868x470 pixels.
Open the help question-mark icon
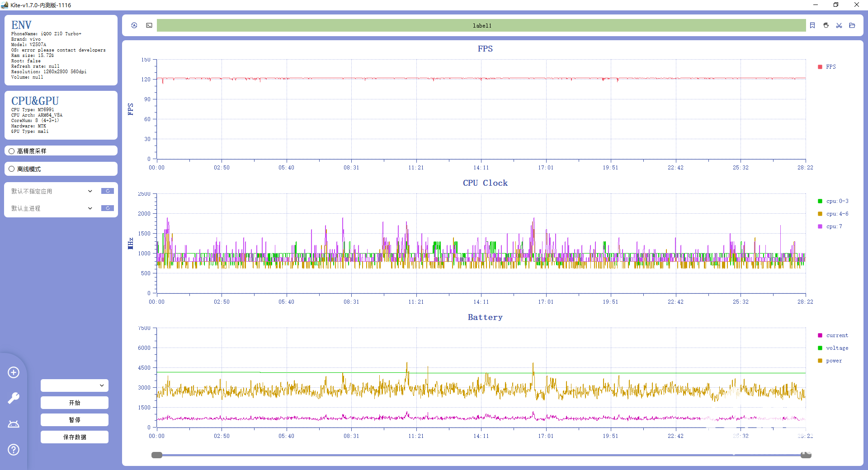click(x=14, y=450)
